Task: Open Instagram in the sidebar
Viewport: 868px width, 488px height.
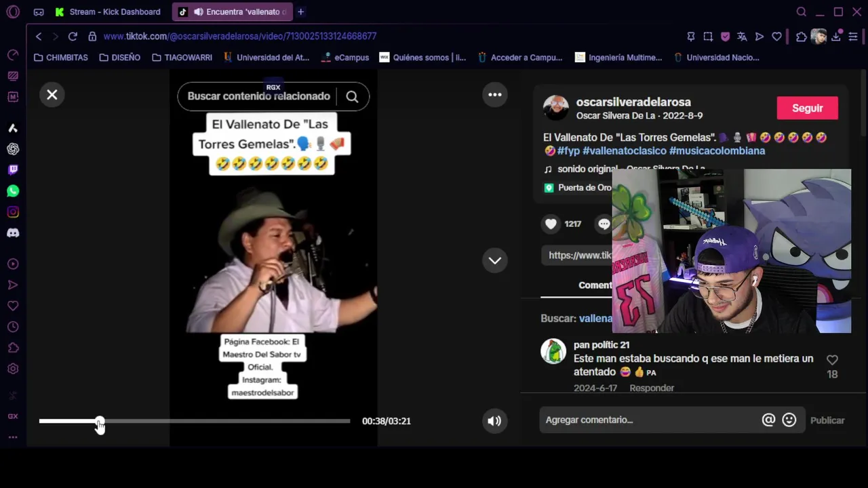Action: [13, 212]
